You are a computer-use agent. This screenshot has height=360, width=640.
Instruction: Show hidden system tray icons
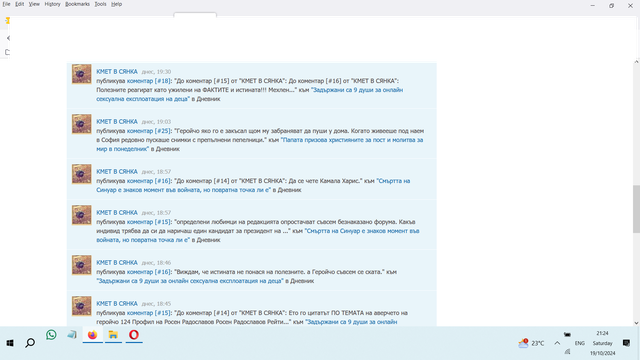tap(557, 343)
